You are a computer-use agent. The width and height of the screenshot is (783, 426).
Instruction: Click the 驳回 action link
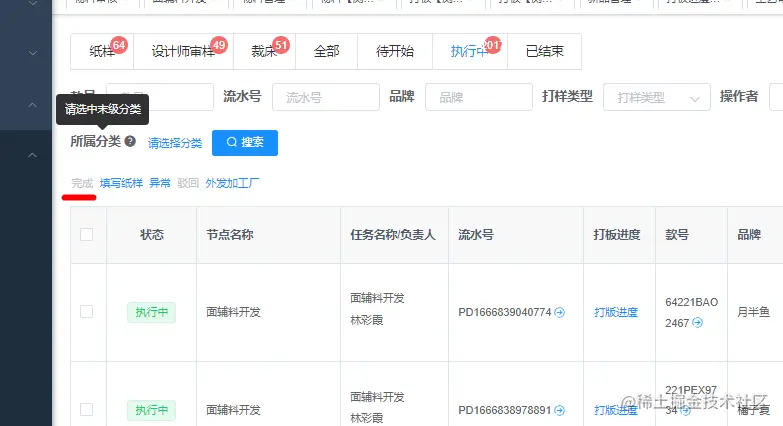pyautogui.click(x=188, y=183)
